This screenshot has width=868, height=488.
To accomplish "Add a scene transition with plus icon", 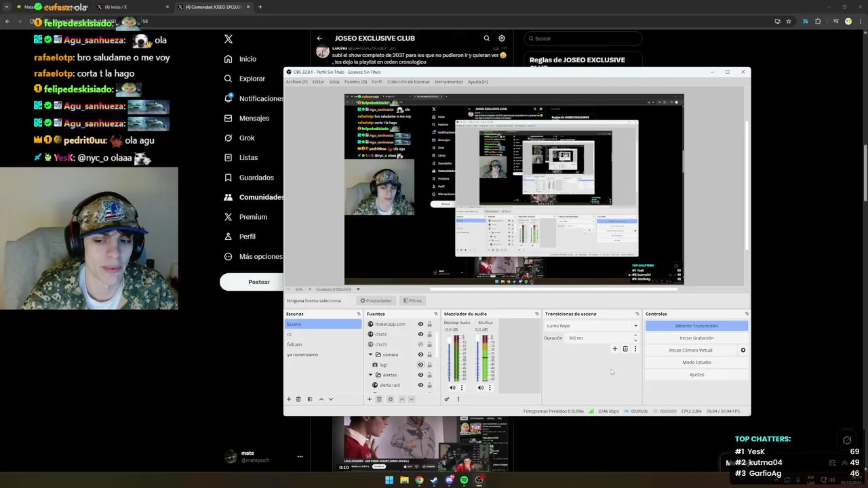I will coord(615,349).
